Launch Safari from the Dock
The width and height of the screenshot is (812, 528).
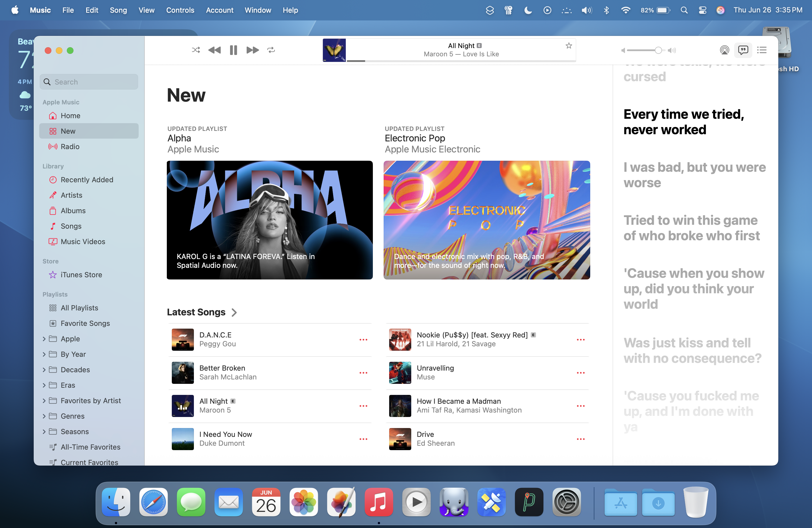coord(154,502)
